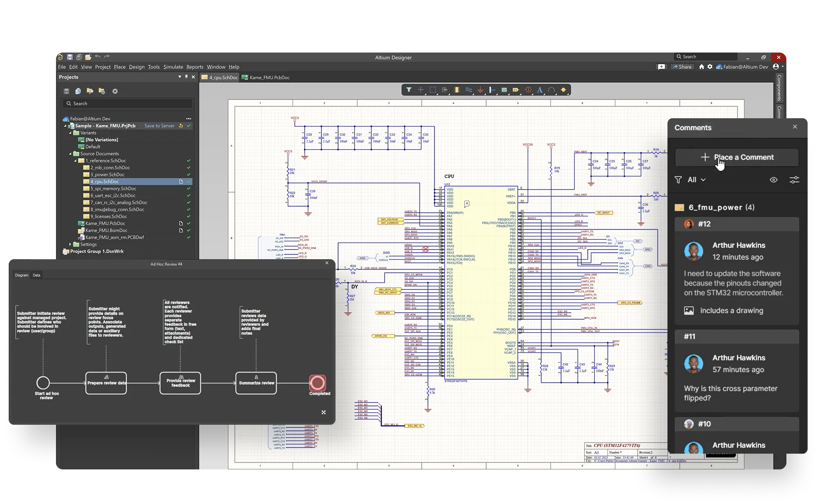Click the comment bubble icon beside Share

[x=661, y=67]
